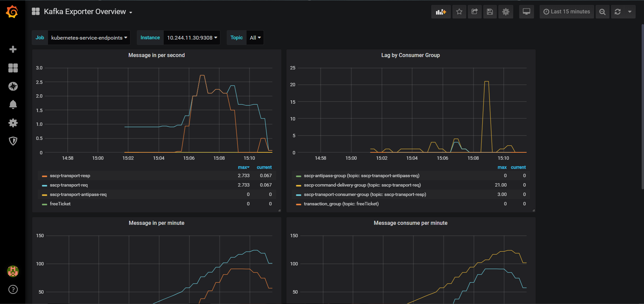The image size is (644, 304).
Task: Sort Lag by Consumer Group legend by max
Action: point(502,167)
